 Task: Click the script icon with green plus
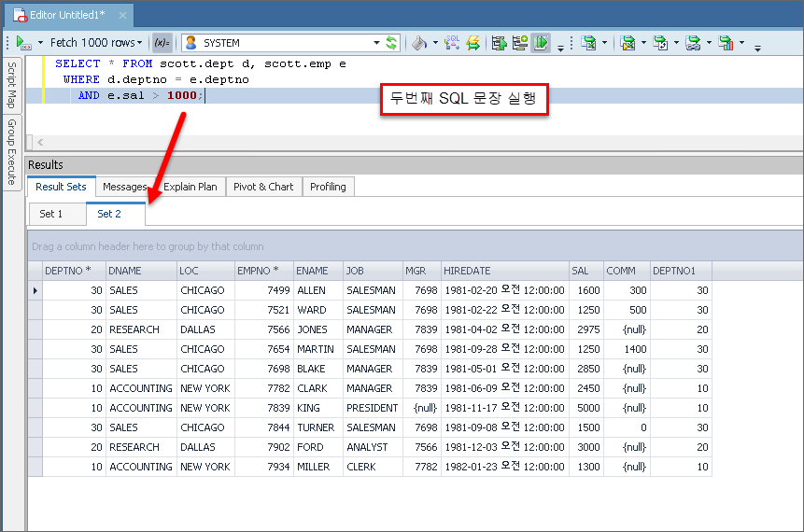(x=519, y=43)
